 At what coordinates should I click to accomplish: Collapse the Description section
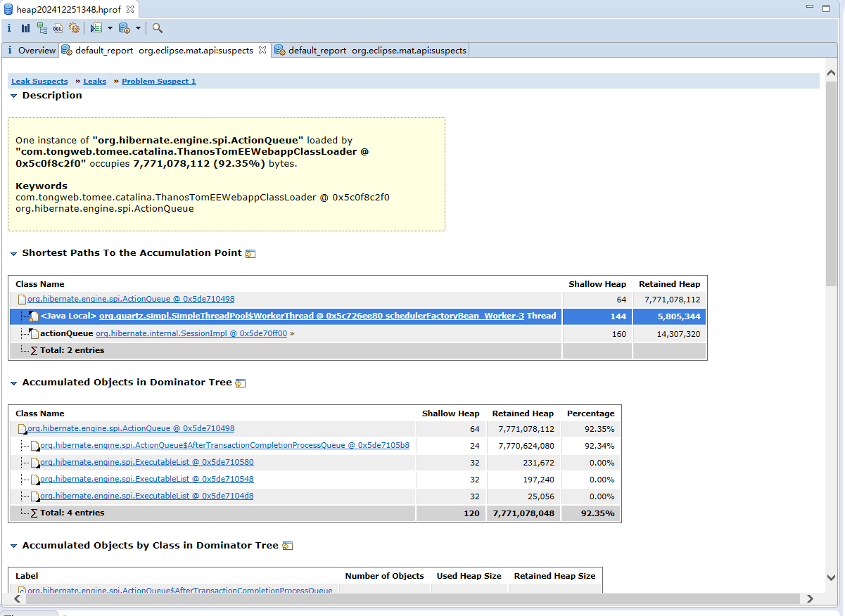coord(13,96)
